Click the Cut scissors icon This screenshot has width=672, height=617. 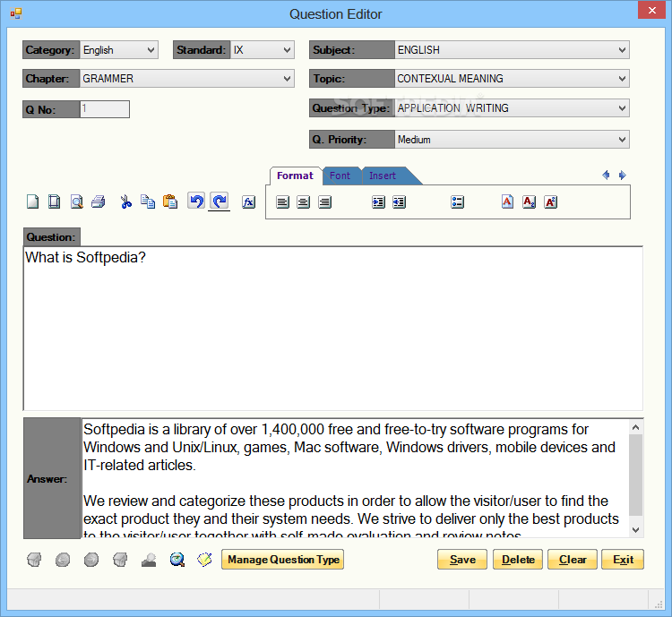pos(126,201)
